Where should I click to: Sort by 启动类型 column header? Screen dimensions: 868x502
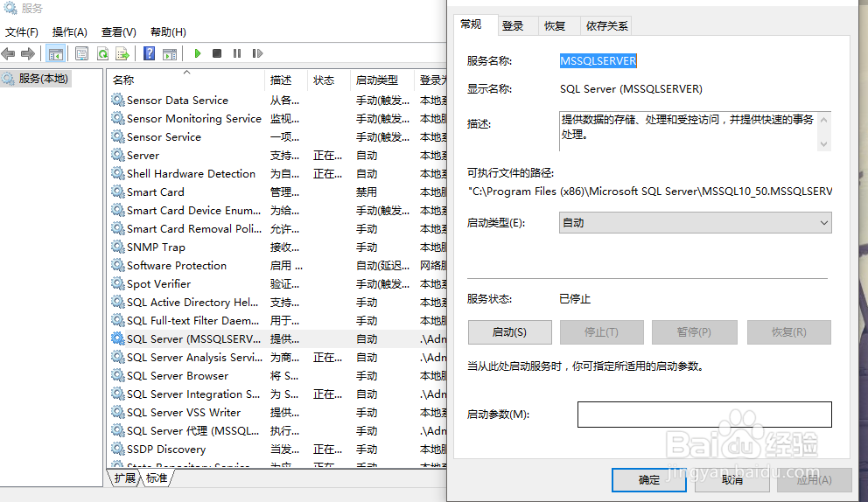[382, 80]
